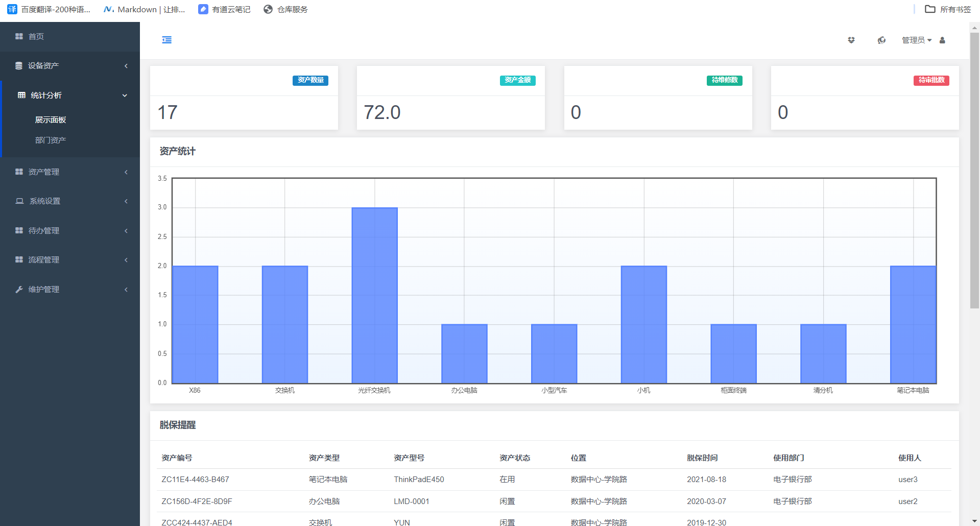Click the asset amount value 72.0
980x526 pixels.
[382, 112]
